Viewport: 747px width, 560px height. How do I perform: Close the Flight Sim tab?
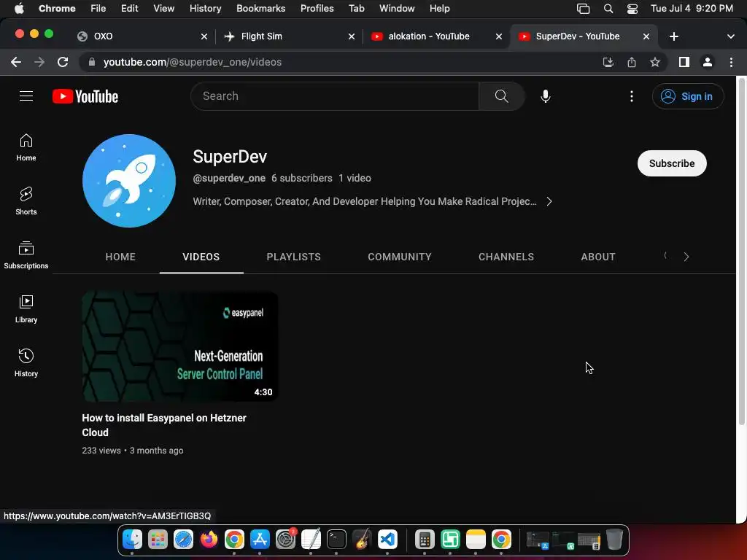pyautogui.click(x=351, y=36)
